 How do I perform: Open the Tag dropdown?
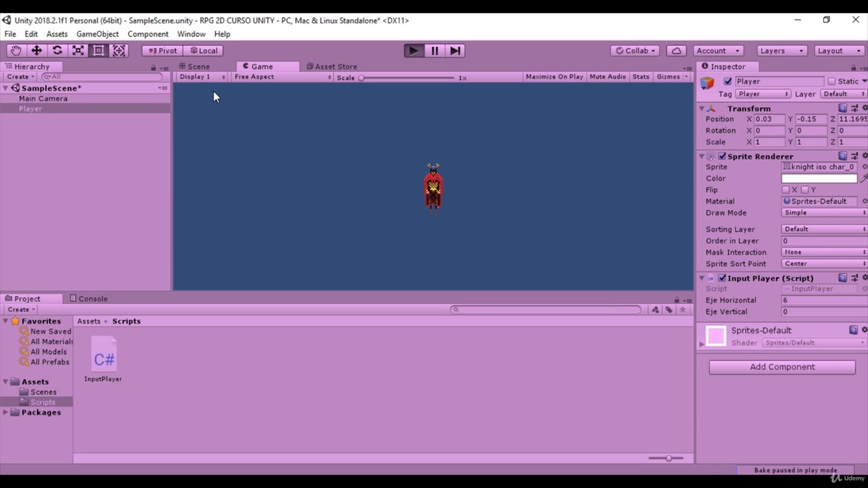[764, 94]
